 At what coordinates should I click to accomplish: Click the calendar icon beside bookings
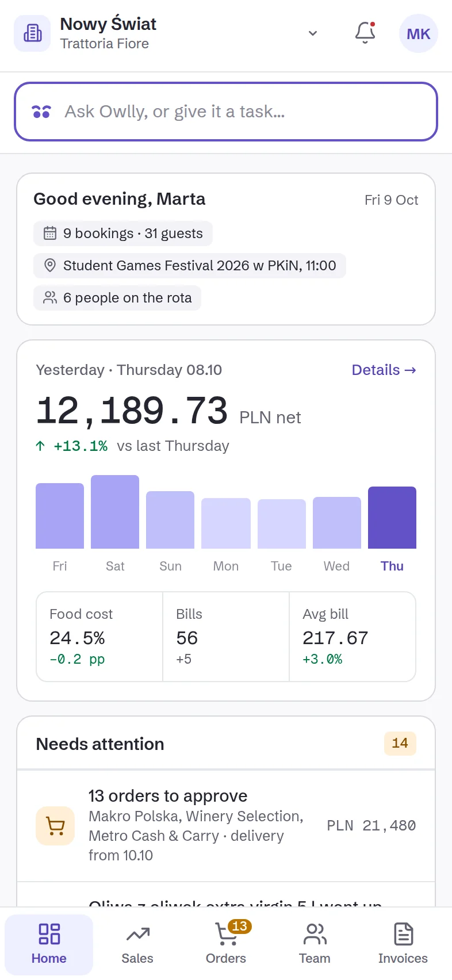tap(50, 233)
